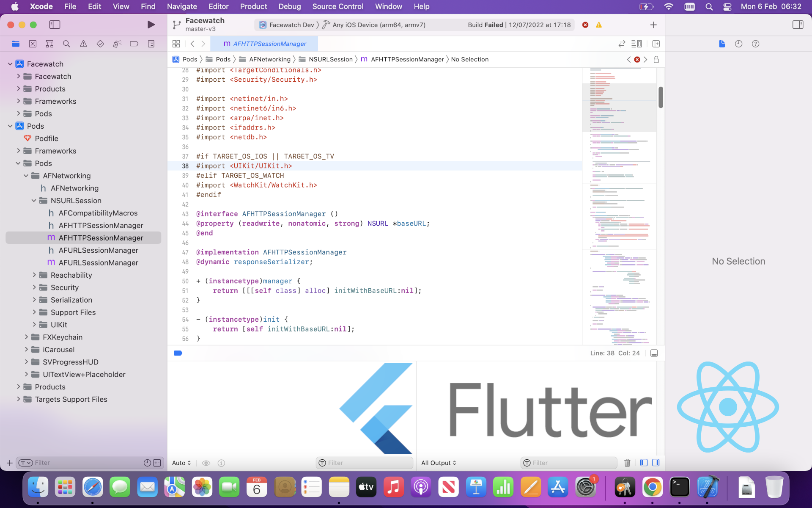Screen dimensions: 812x508
Task: Open the Report navigator
Action: tap(151, 44)
